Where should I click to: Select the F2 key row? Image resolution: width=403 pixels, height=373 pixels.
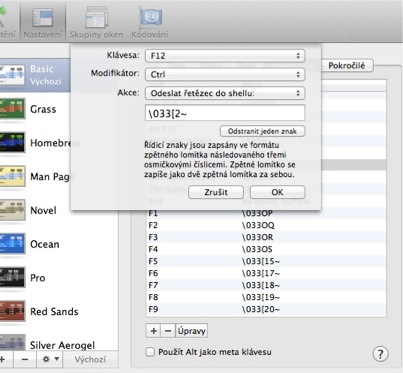pos(266,225)
